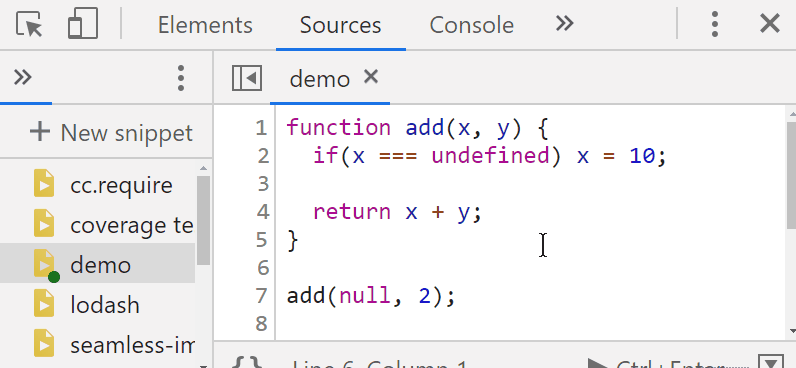
Task: Open the cc.require snippet
Action: (121, 186)
